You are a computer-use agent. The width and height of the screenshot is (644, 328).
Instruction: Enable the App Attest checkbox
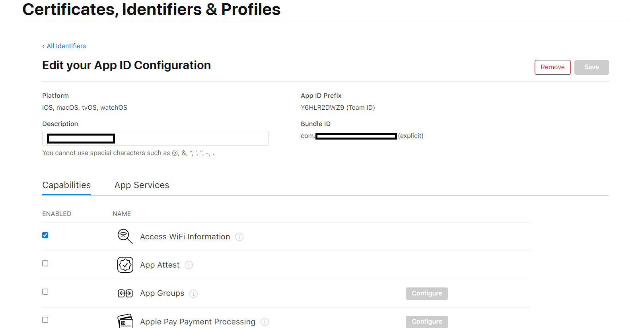click(x=45, y=264)
